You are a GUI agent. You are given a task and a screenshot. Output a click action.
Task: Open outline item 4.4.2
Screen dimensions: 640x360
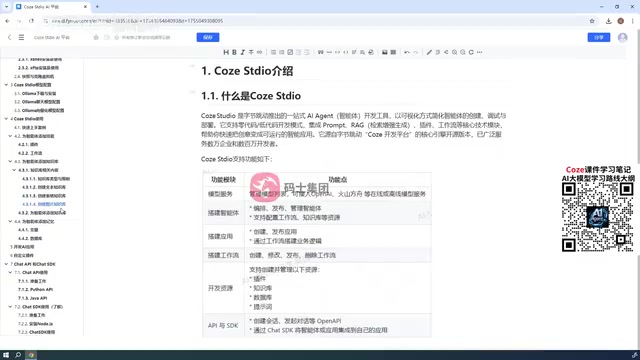pyautogui.click(x=30, y=238)
